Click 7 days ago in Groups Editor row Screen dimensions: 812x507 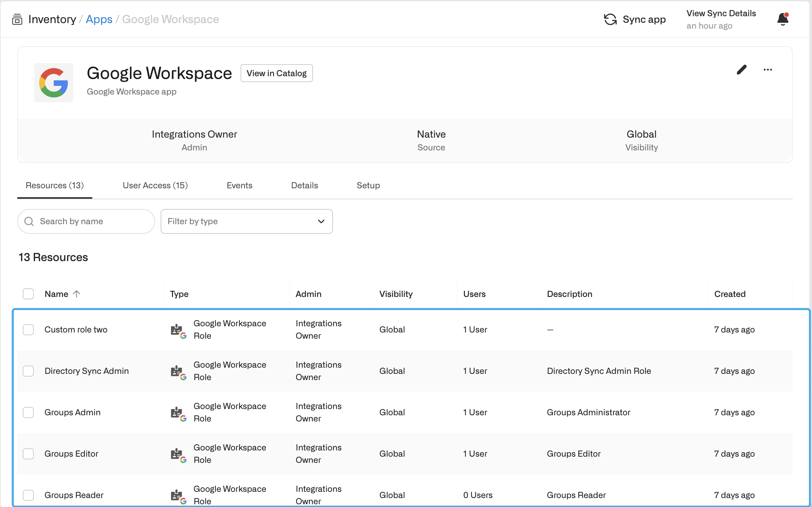tap(734, 454)
